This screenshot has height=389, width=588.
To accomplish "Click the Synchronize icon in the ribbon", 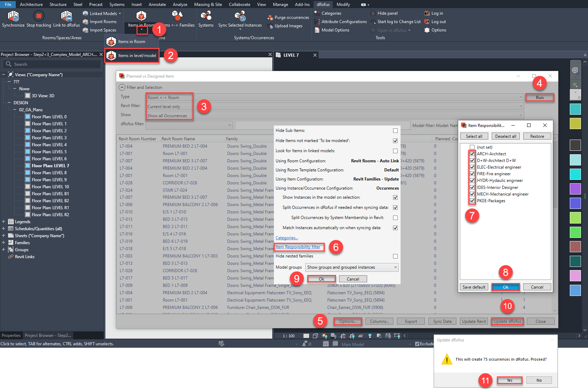I will 13,16.
